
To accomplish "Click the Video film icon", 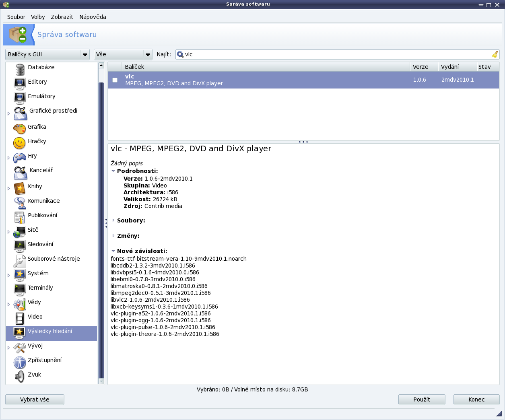I will point(19,319).
